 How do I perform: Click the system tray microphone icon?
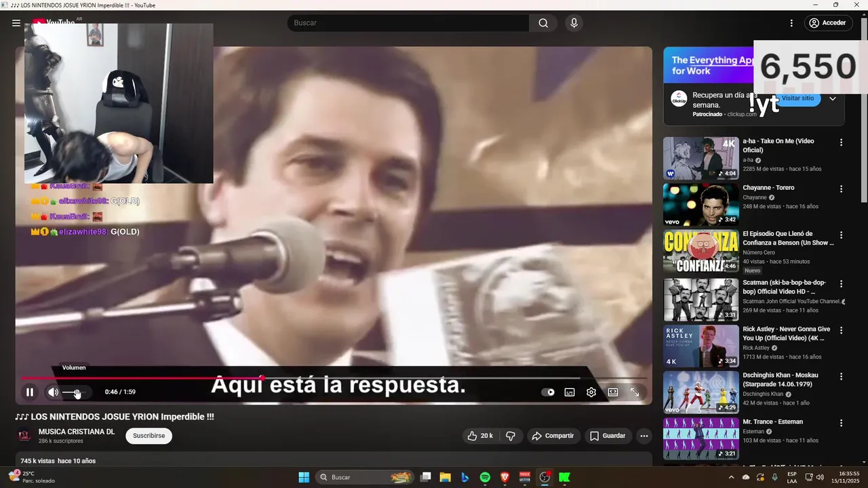point(775,477)
